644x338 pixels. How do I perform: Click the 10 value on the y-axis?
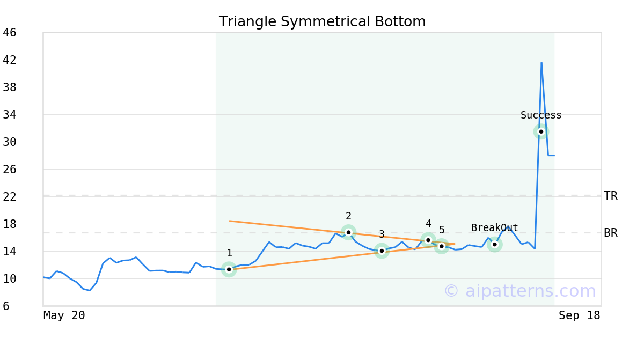tap(10, 279)
